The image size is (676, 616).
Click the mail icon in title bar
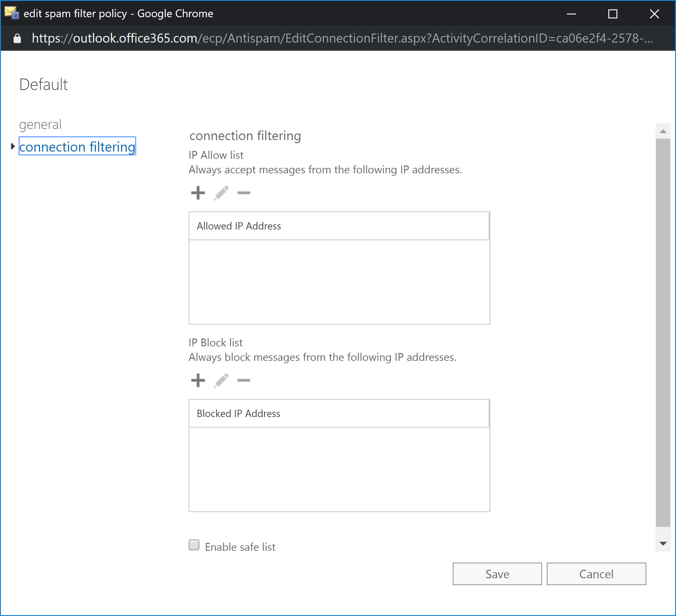tap(12, 13)
